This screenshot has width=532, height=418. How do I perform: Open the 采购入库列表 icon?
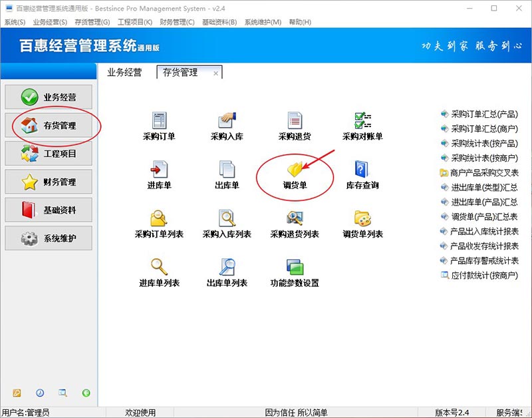pyautogui.click(x=227, y=218)
